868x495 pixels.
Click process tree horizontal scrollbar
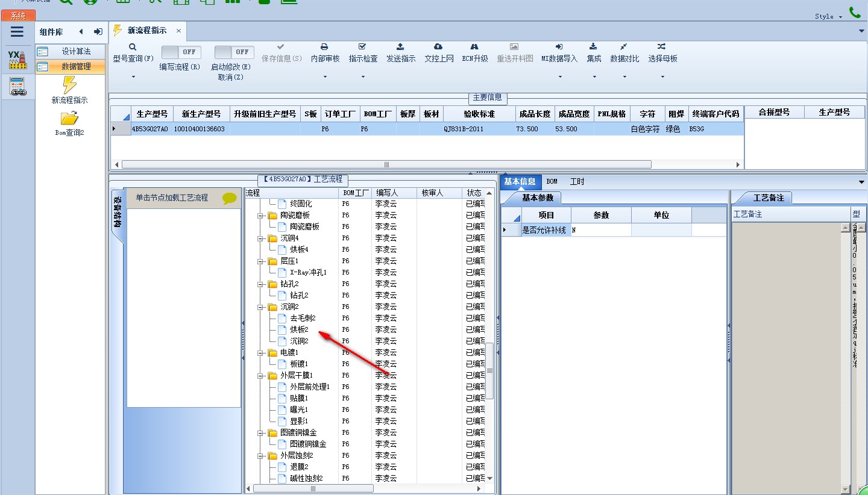click(313, 489)
